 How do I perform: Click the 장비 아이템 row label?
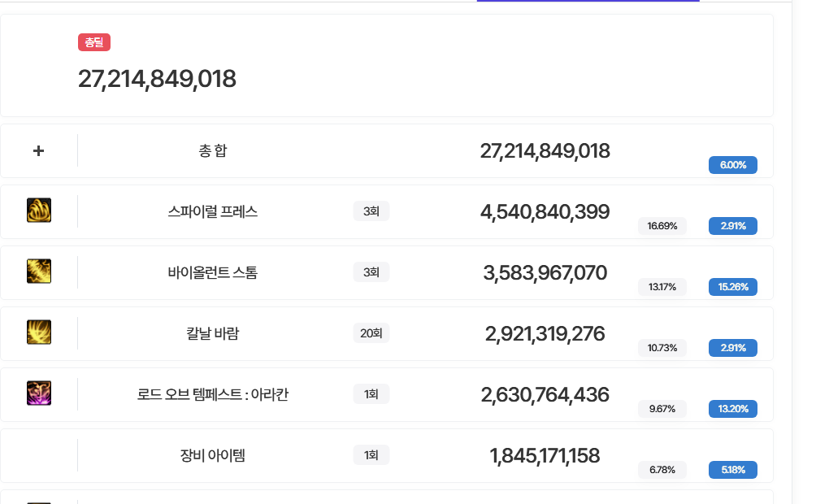point(213,455)
